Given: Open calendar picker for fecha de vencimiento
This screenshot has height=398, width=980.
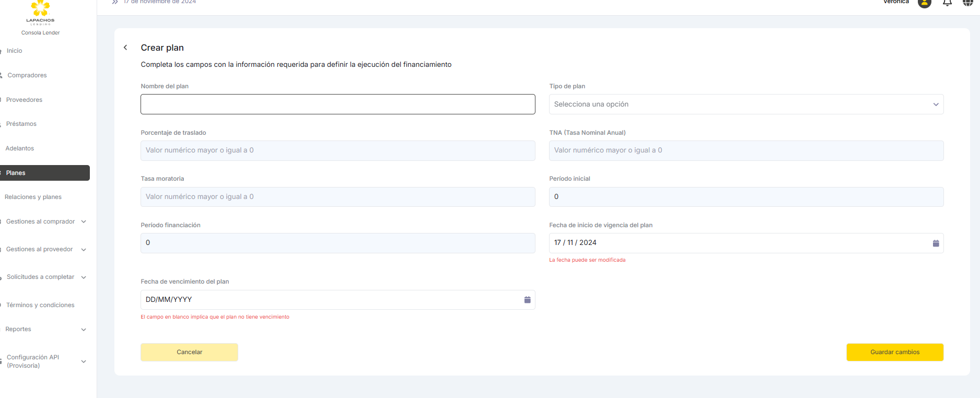Looking at the screenshot, I should 527,300.
